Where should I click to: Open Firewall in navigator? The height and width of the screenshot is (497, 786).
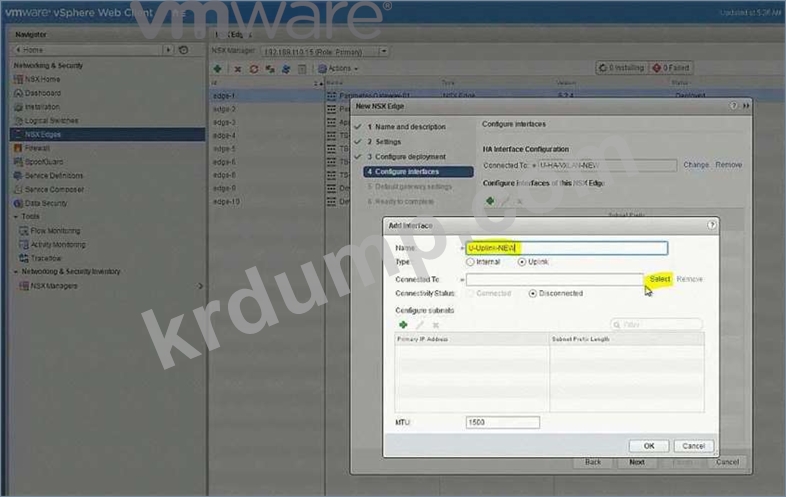coord(37,148)
